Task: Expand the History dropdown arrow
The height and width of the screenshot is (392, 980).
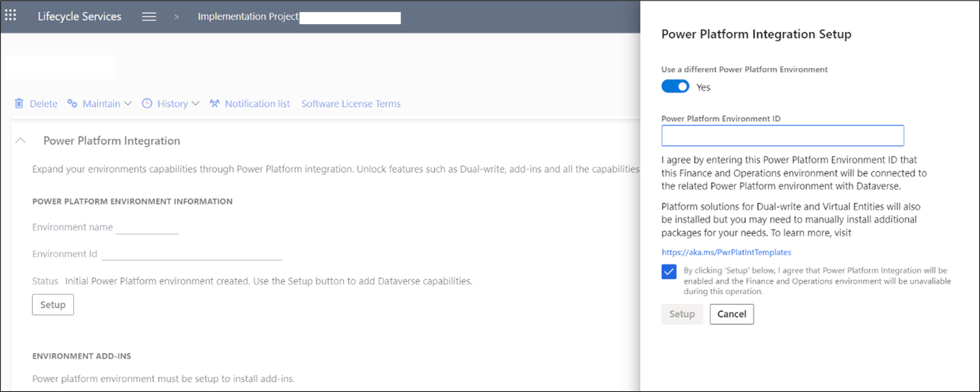Action: click(x=195, y=103)
